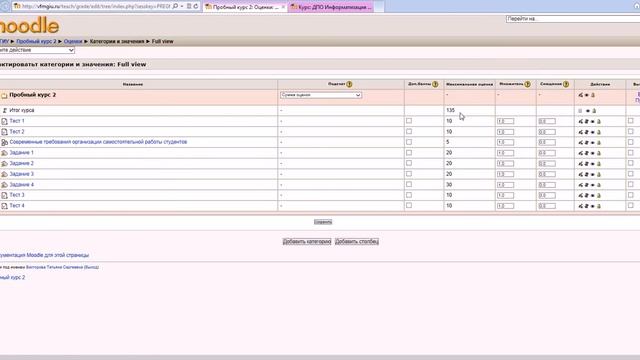Click the Итог курса total value 135

[450, 110]
